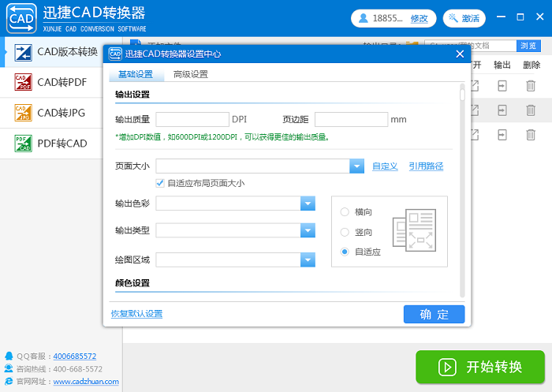The height and width of the screenshot is (392, 552).
Task: Click the QQ客服 number 4006685572
Action: (x=75, y=356)
